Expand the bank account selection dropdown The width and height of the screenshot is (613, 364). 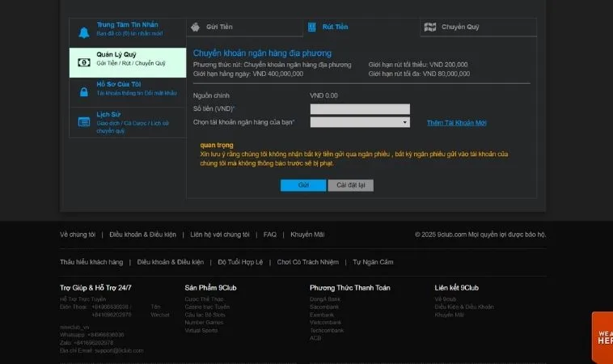[x=360, y=122]
